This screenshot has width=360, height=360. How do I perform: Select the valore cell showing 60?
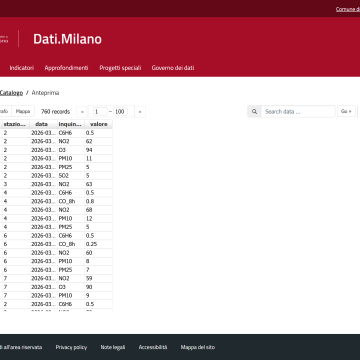coord(98,253)
